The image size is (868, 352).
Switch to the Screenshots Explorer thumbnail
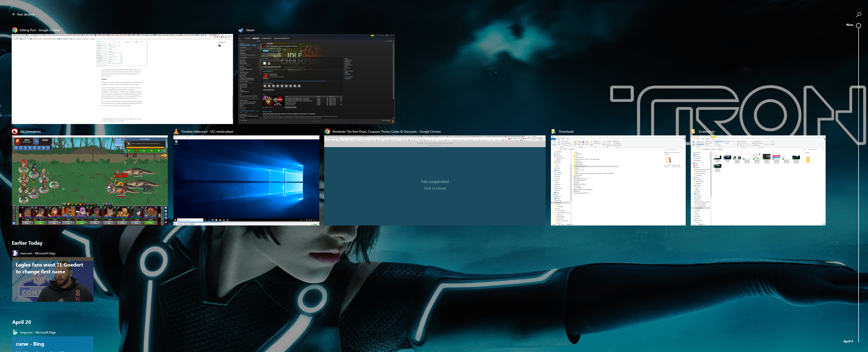point(758,180)
